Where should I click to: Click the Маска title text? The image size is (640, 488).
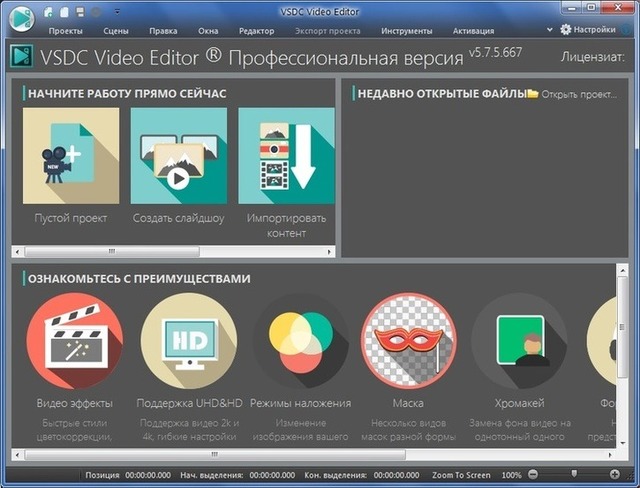point(408,403)
